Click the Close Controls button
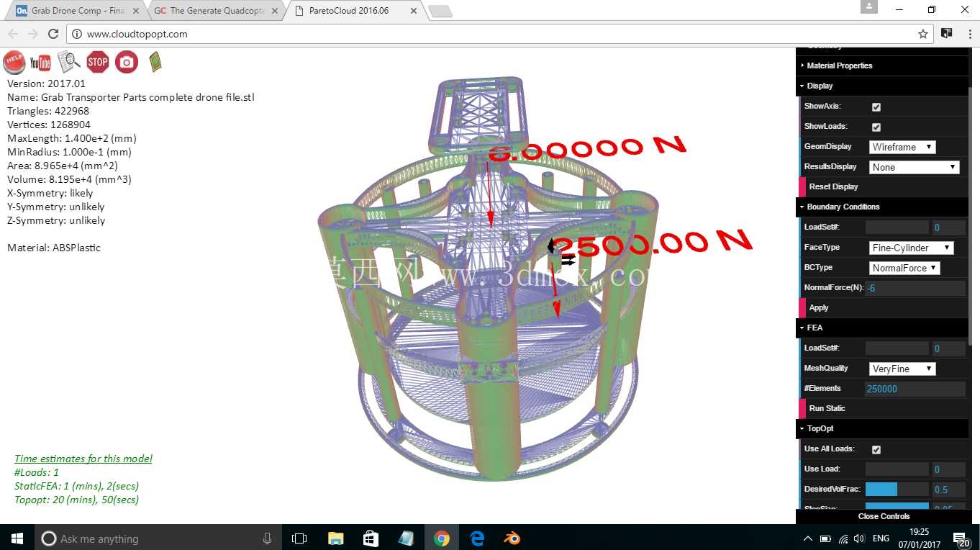980x550 pixels. click(884, 516)
